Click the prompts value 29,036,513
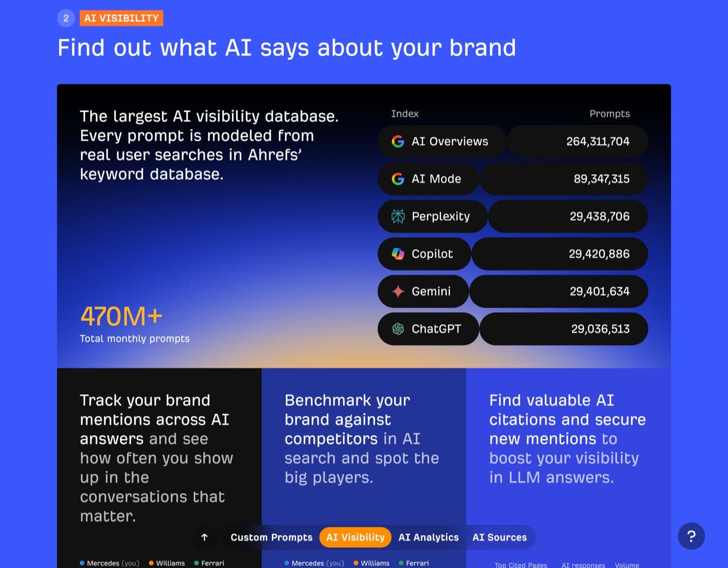This screenshot has width=728, height=568. click(x=600, y=328)
